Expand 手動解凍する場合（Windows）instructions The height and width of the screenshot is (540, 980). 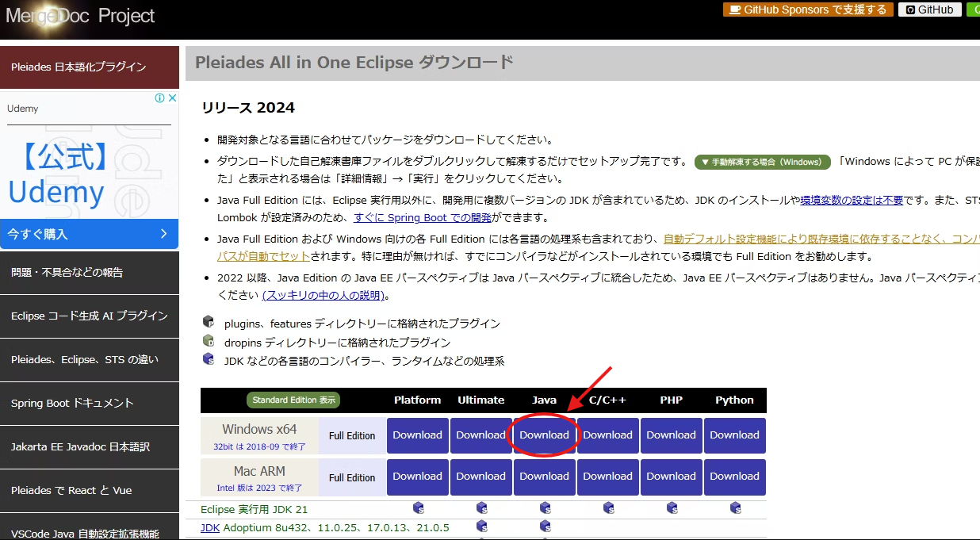pos(762,161)
